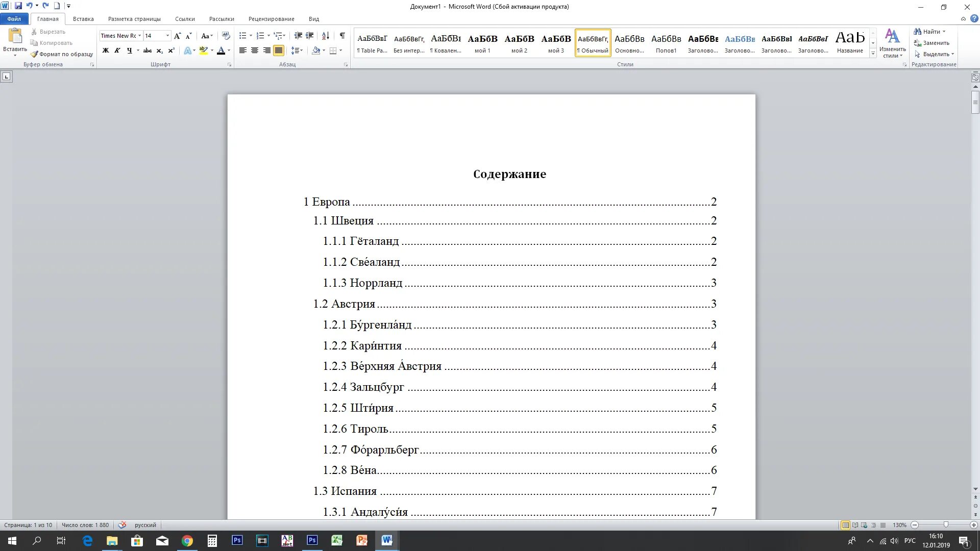Open Chrome from the taskbar
The width and height of the screenshot is (980, 551).
click(x=187, y=541)
